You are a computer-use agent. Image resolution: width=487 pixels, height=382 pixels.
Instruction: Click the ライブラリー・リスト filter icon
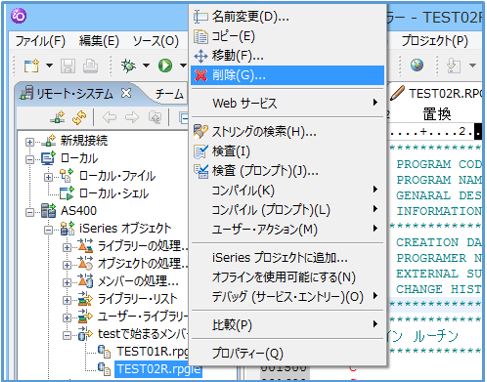point(85,298)
